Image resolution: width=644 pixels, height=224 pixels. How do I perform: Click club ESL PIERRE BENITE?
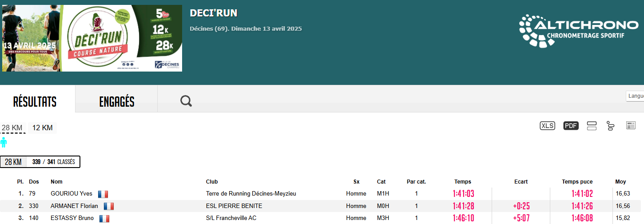pyautogui.click(x=234, y=206)
